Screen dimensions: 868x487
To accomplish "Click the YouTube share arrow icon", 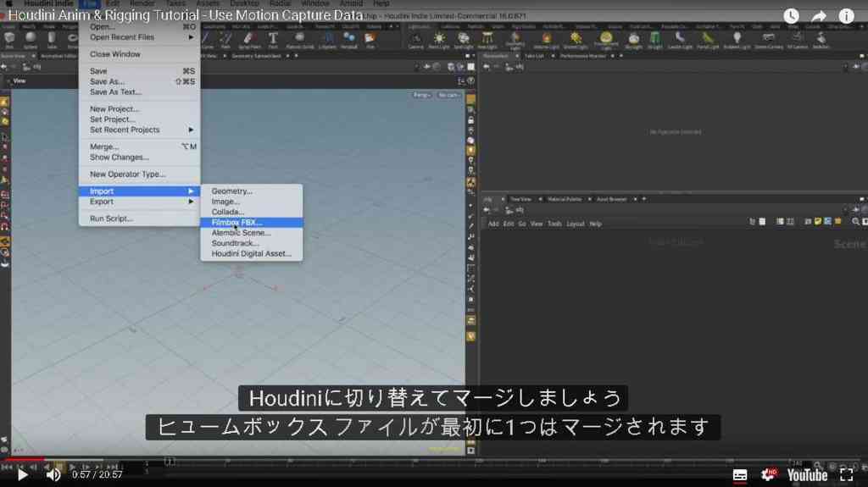I will [x=819, y=16].
